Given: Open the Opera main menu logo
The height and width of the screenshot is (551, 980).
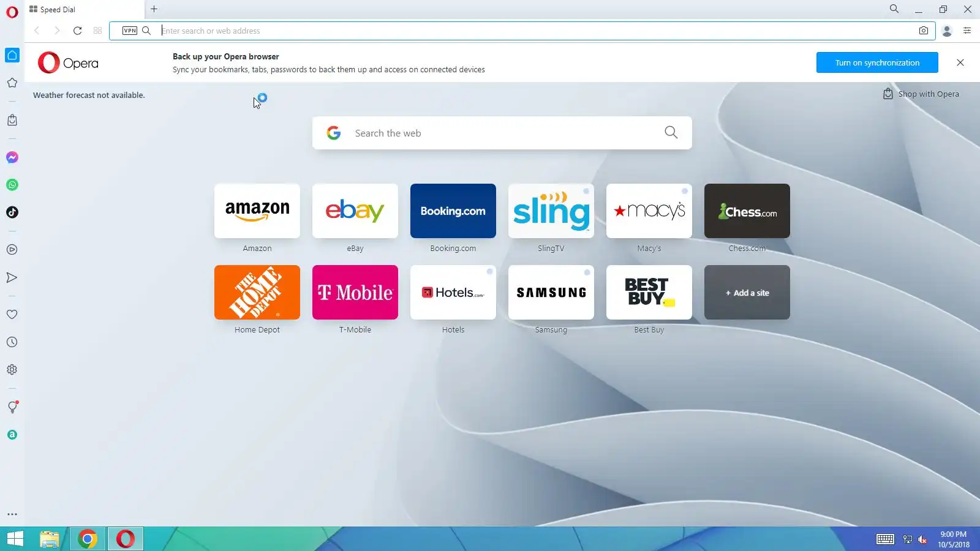Looking at the screenshot, I should [x=12, y=12].
